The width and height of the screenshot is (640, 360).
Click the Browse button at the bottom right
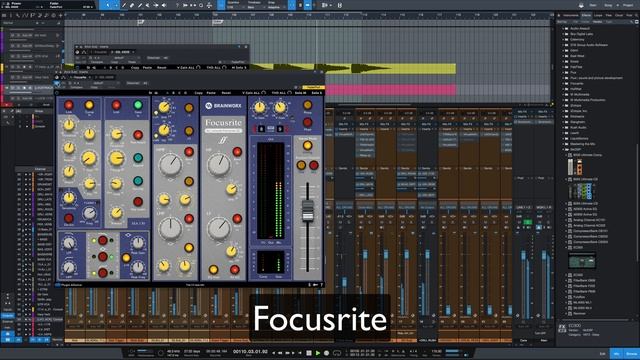pyautogui.click(x=631, y=353)
